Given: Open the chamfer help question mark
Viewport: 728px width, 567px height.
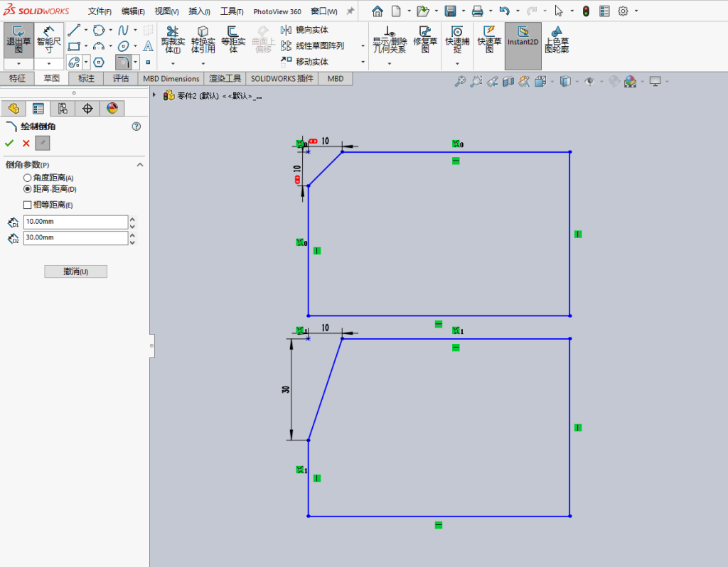Looking at the screenshot, I should [136, 126].
